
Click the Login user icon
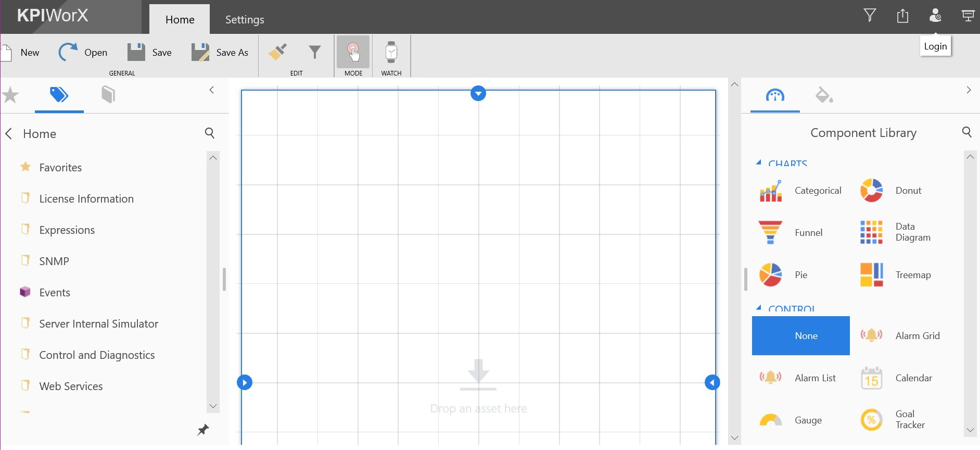[935, 16]
